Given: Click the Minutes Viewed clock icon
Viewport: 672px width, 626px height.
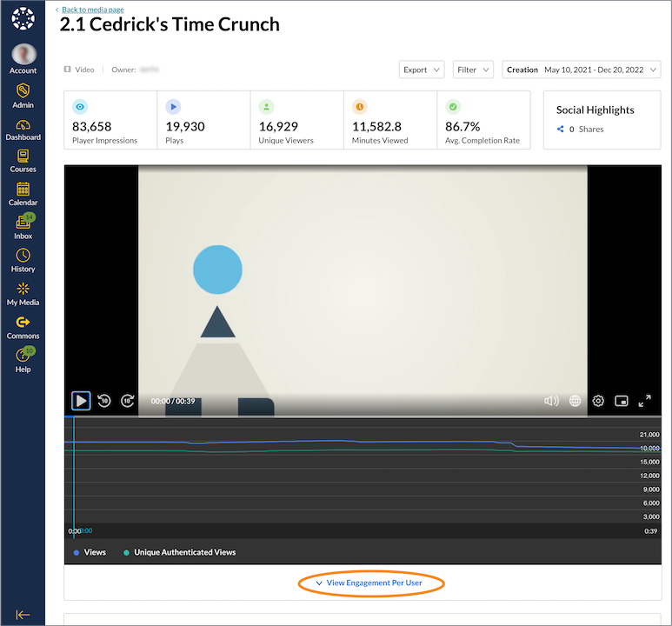Looking at the screenshot, I should [360, 107].
